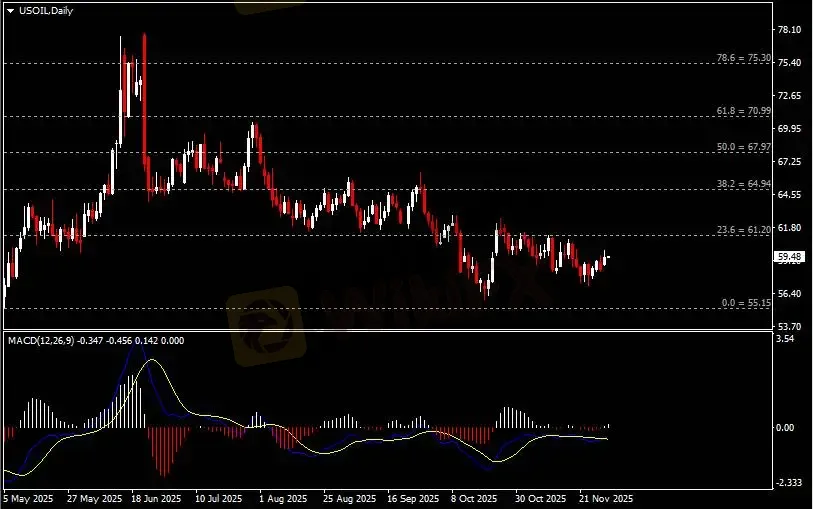Pick the 0.0 = 55.15 Fibonacci label
This screenshot has height=509, width=813.
click(746, 302)
